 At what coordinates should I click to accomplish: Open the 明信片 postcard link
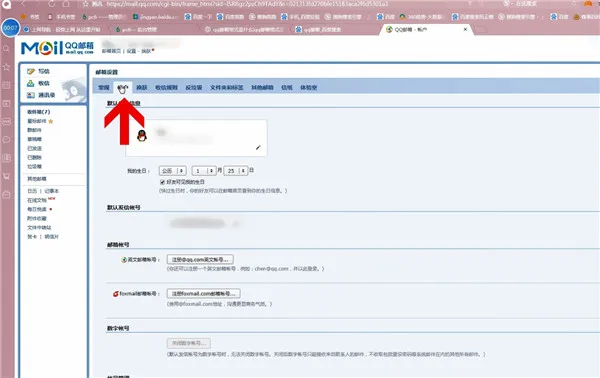(x=52, y=237)
